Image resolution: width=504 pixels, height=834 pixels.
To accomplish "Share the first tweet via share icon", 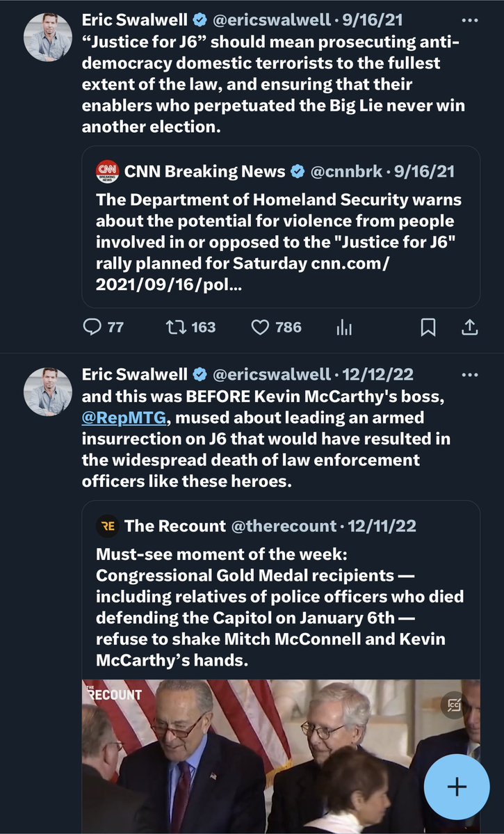I will [469, 327].
